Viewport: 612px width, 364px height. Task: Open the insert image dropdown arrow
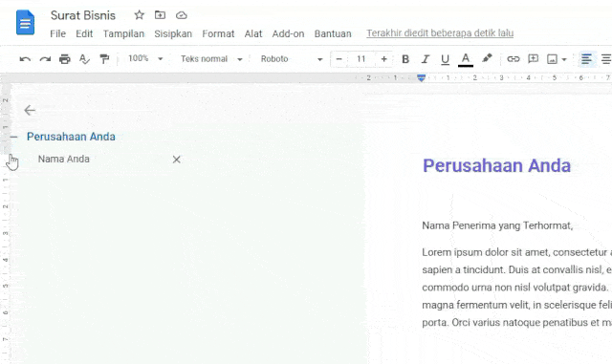click(x=564, y=59)
